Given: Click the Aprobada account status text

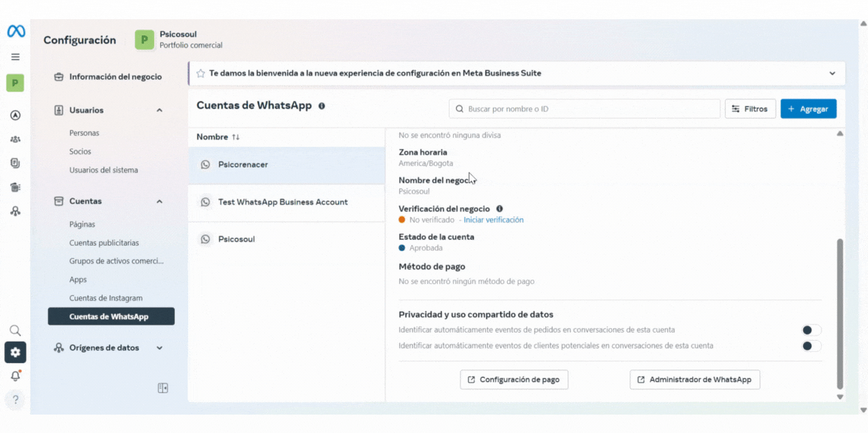Looking at the screenshot, I should click(426, 248).
